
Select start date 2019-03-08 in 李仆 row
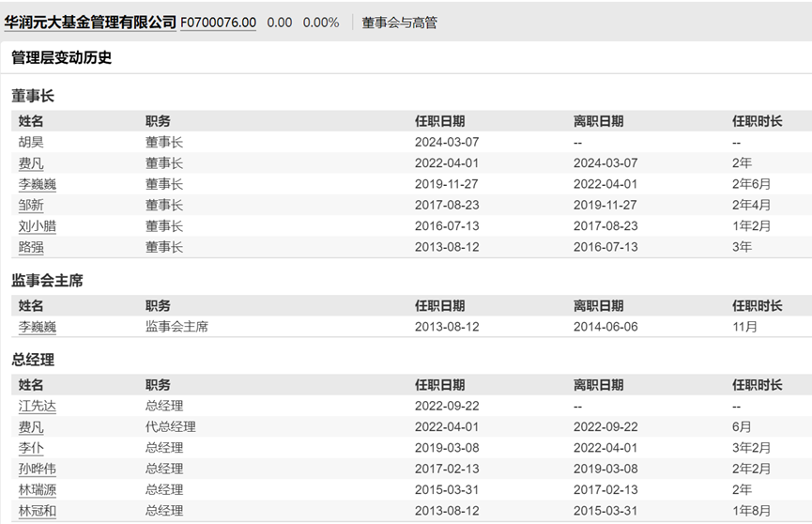tap(447, 448)
